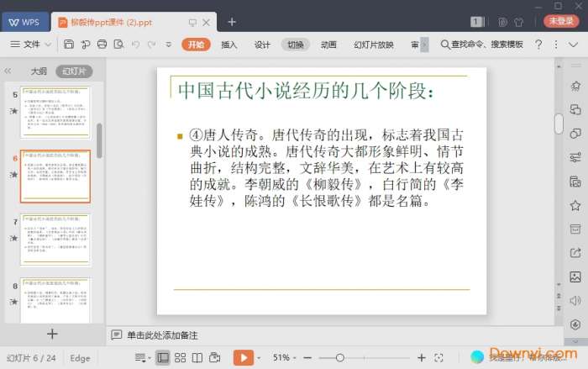Switch to the 大纲 outline view

[x=39, y=71]
